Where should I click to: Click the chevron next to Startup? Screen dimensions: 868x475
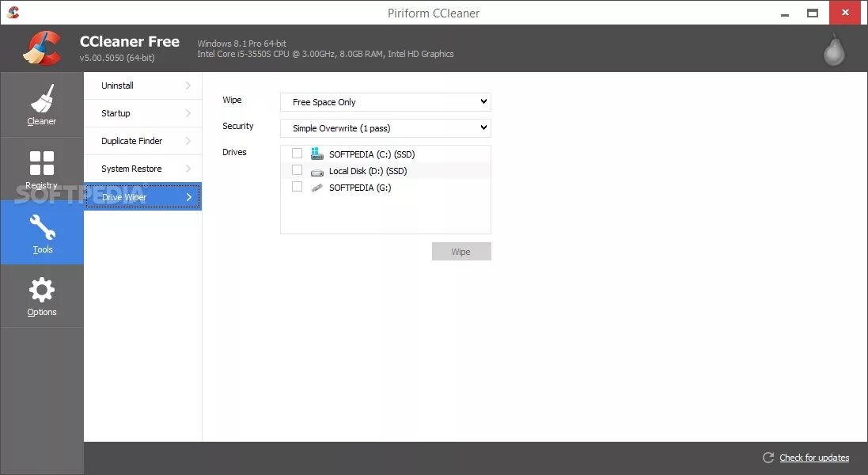[188, 113]
